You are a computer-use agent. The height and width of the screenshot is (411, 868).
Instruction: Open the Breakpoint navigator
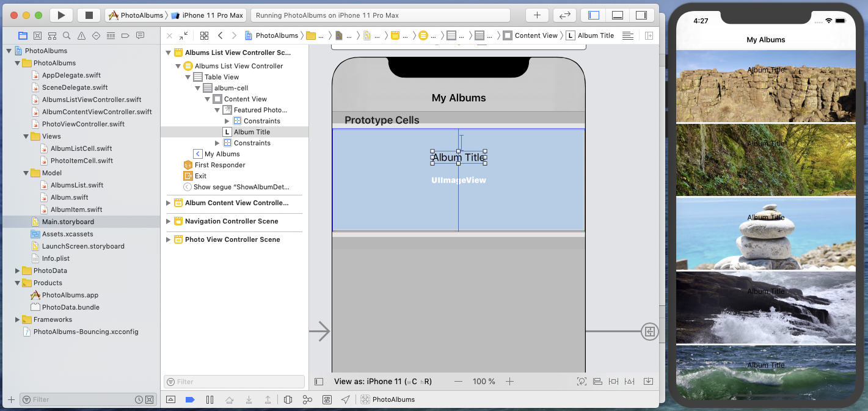click(x=125, y=35)
